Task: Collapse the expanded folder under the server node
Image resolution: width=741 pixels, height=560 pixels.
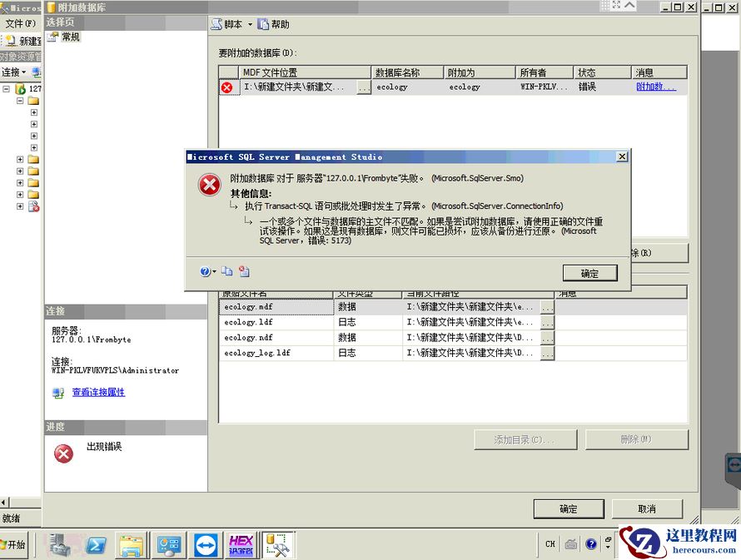Action: tap(20, 101)
